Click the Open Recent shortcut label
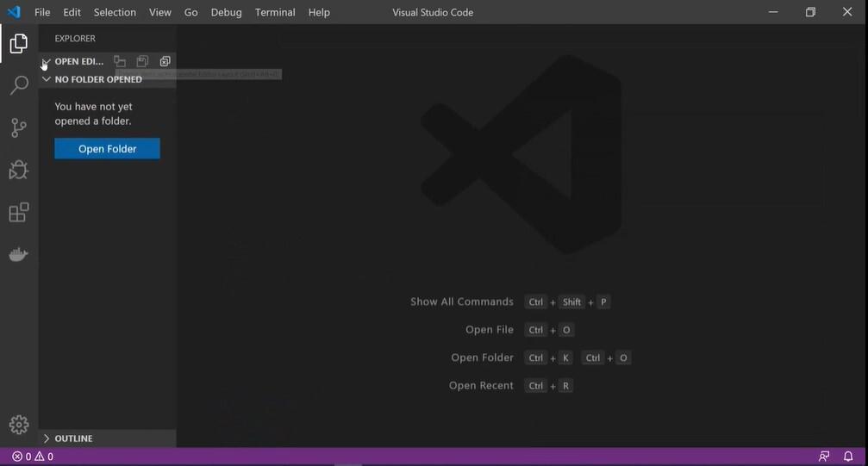Viewport: 868px width, 466px height. point(481,386)
